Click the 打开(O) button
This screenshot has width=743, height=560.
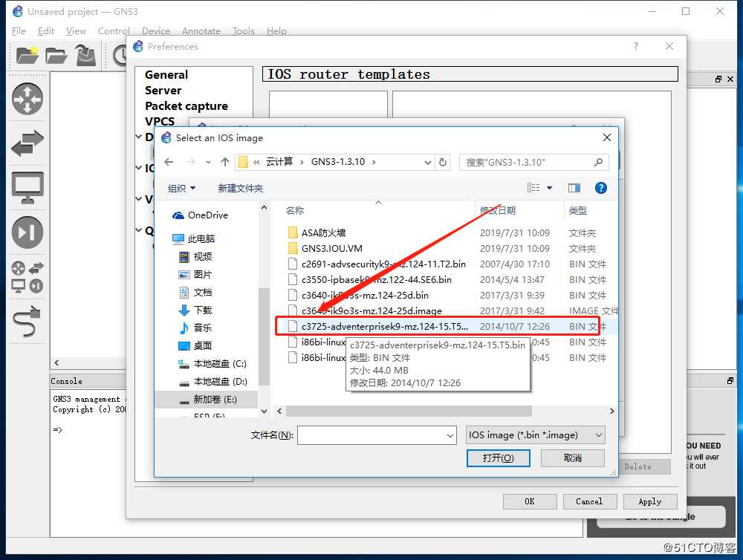pyautogui.click(x=498, y=458)
